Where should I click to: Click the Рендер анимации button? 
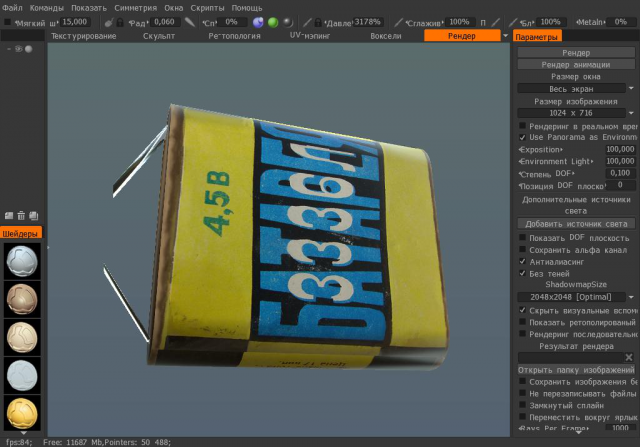576,64
